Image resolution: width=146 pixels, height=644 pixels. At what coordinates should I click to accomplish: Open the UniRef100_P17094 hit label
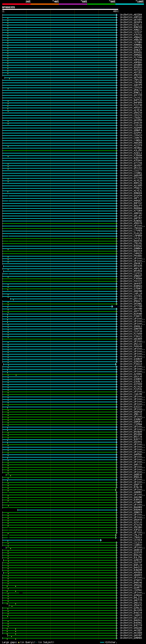click(x=131, y=58)
